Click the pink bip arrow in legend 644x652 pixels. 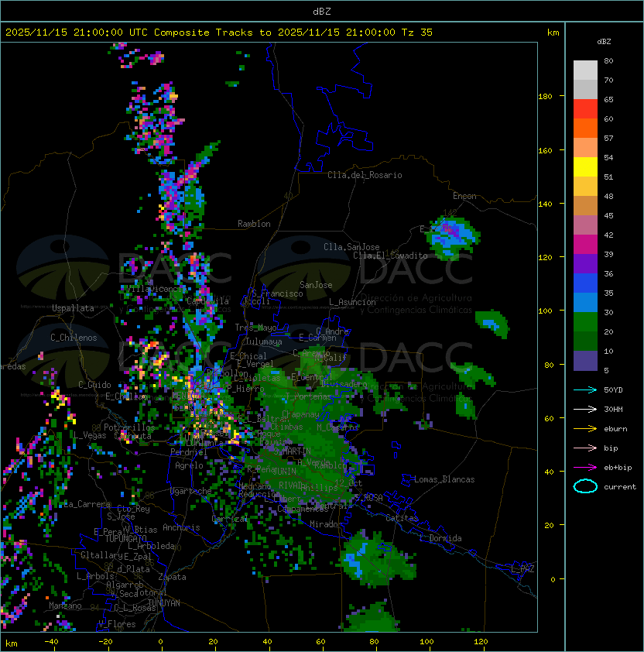585,448
